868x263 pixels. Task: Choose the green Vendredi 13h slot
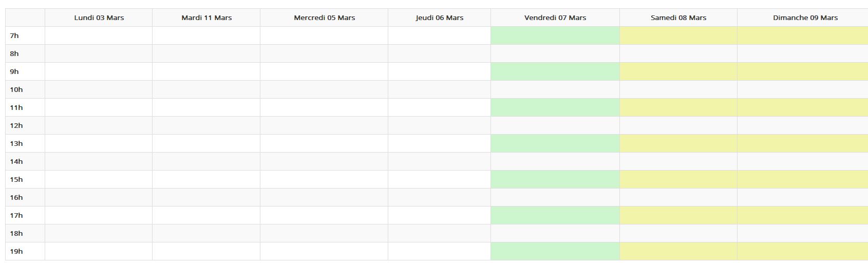click(555, 143)
